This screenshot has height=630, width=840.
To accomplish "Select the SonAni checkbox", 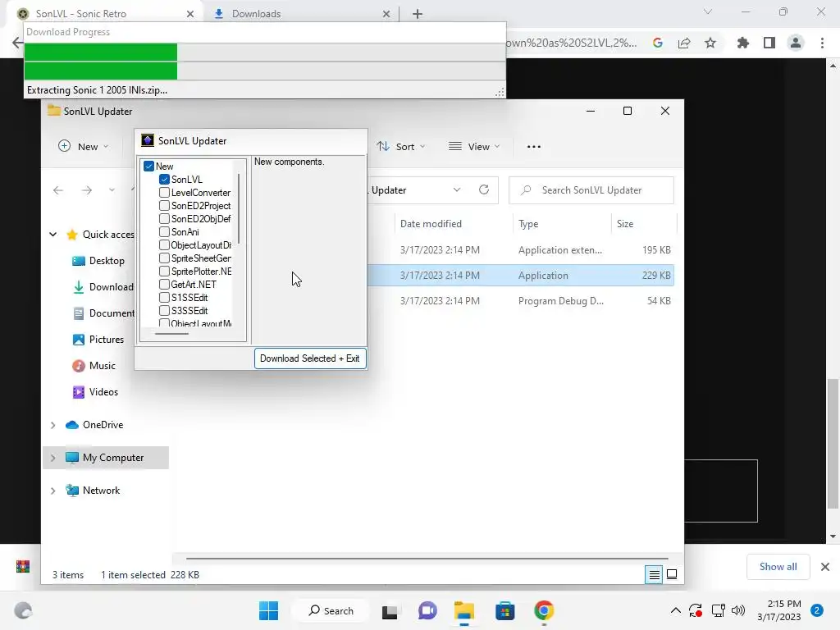I will (164, 232).
